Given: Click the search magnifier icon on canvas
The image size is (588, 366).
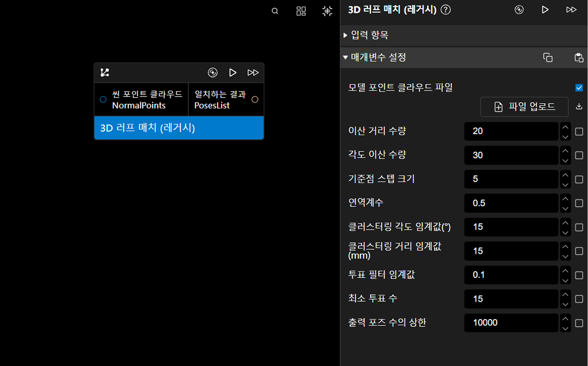Looking at the screenshot, I should (275, 11).
